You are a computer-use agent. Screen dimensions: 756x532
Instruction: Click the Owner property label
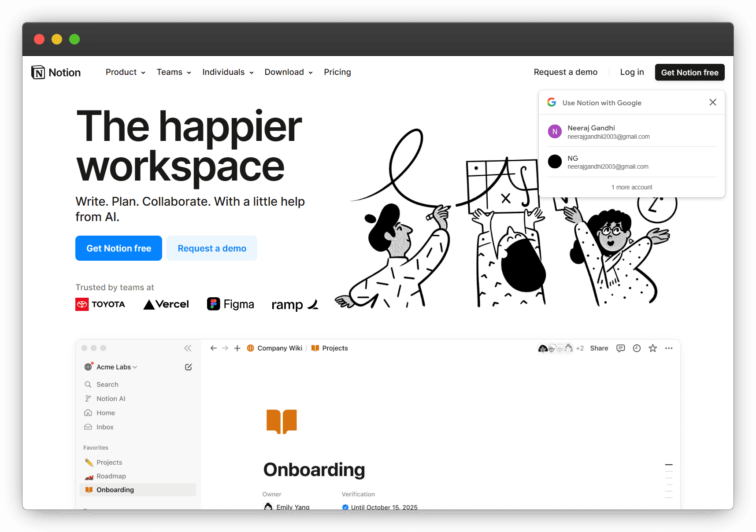point(272,494)
